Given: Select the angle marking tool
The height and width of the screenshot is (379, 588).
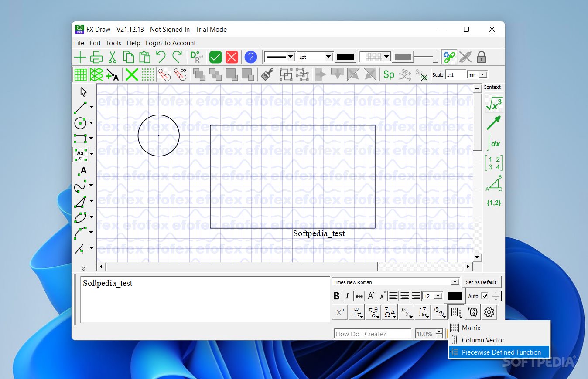Looking at the screenshot, I should click(x=80, y=249).
